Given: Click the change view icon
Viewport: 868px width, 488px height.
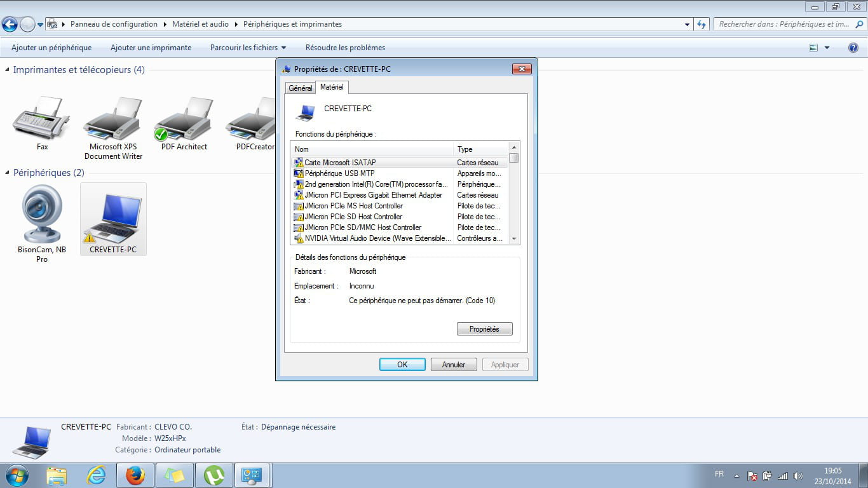Looking at the screenshot, I should [x=813, y=48].
